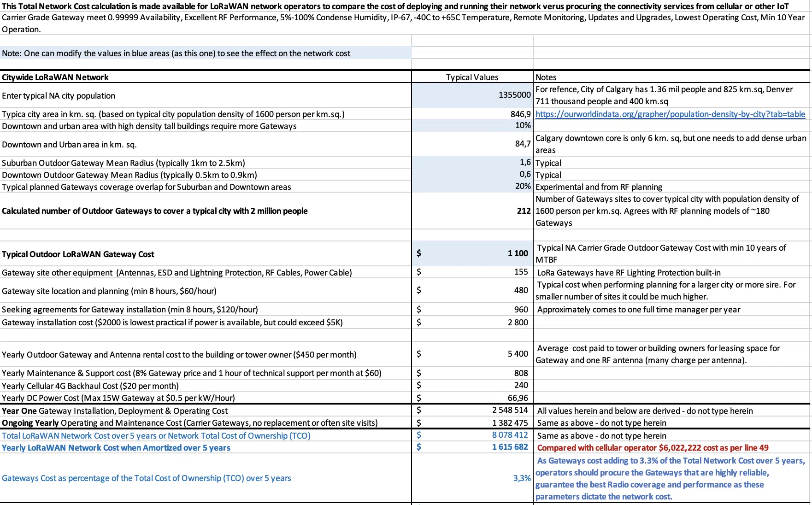This screenshot has height=505, width=812.
Task: Select the TCO total value 8 078 412
Action: click(x=510, y=435)
